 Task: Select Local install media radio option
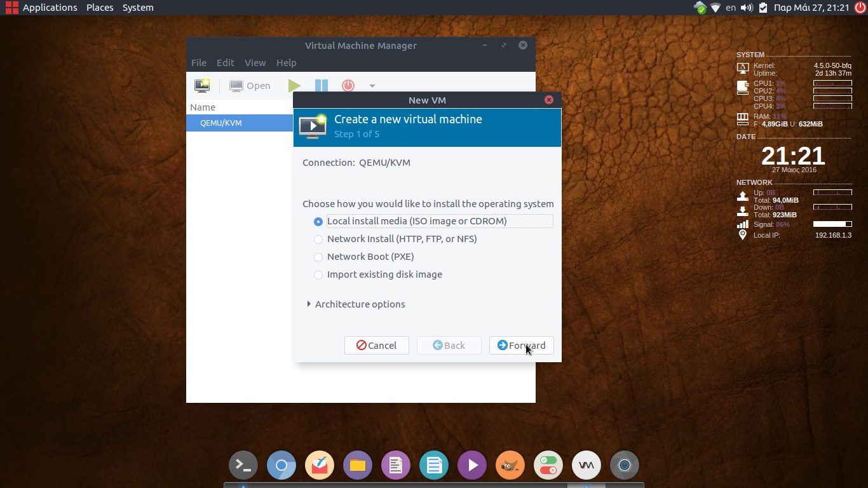(318, 222)
